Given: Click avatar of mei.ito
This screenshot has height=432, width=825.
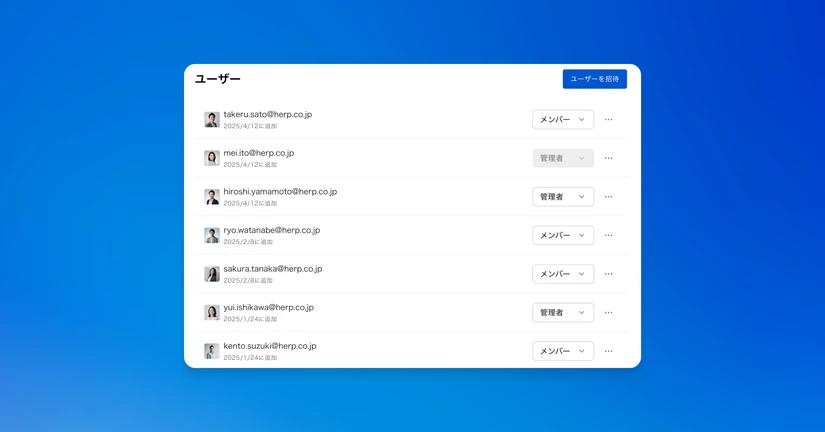Looking at the screenshot, I should pyautogui.click(x=212, y=158).
